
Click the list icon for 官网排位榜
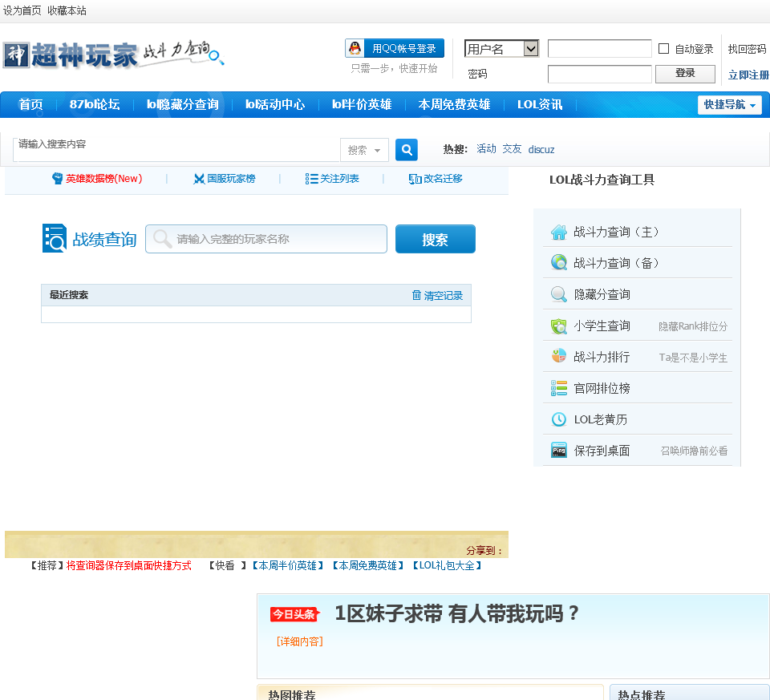pyautogui.click(x=559, y=388)
